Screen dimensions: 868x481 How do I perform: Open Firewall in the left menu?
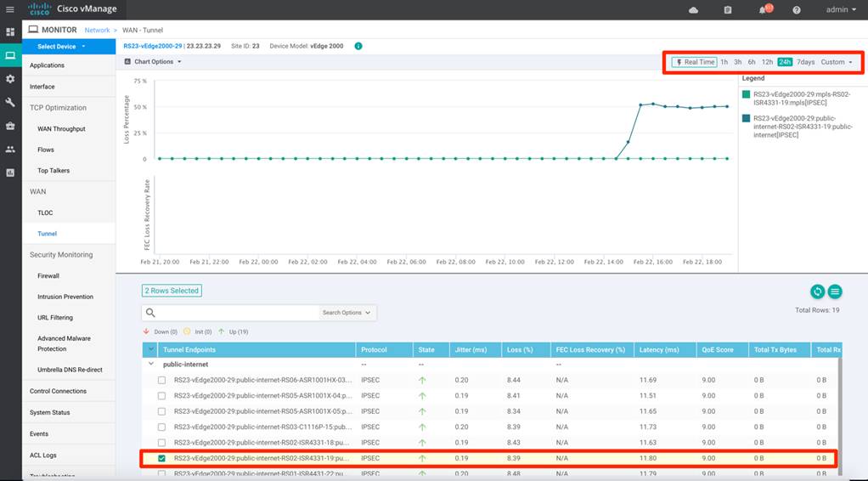point(48,275)
